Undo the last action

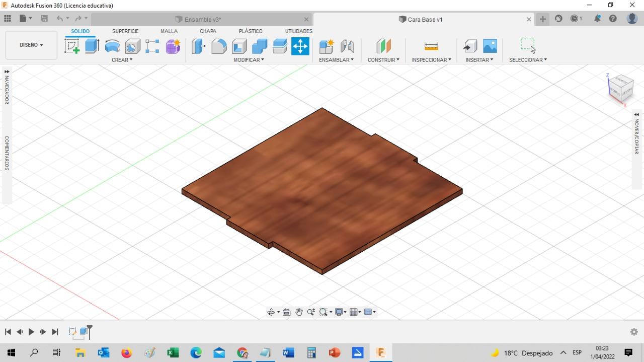tap(60, 19)
